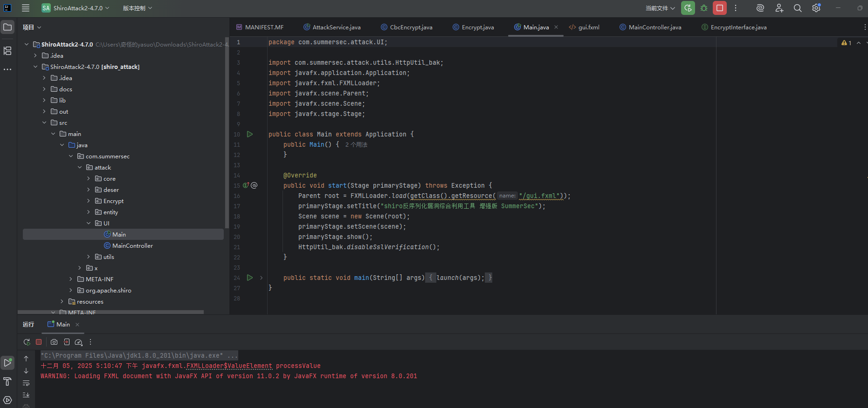Click the thread dump camera icon
The height and width of the screenshot is (408, 868).
point(54,342)
